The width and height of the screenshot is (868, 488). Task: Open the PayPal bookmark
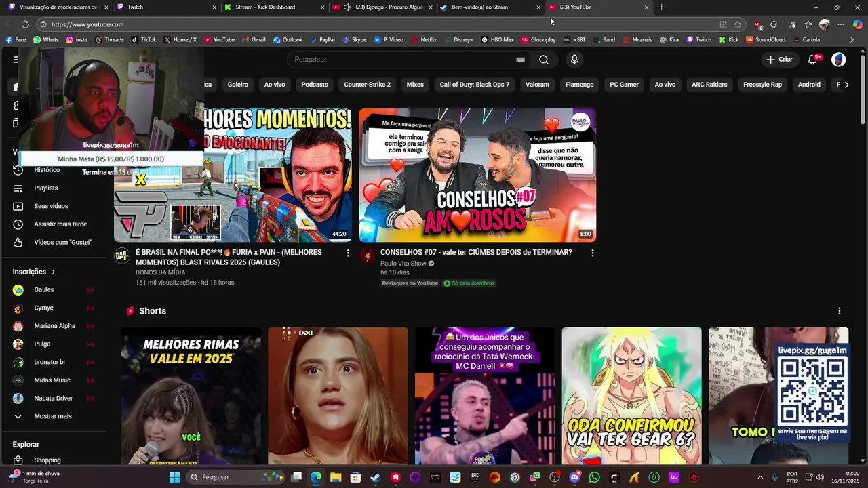click(321, 40)
